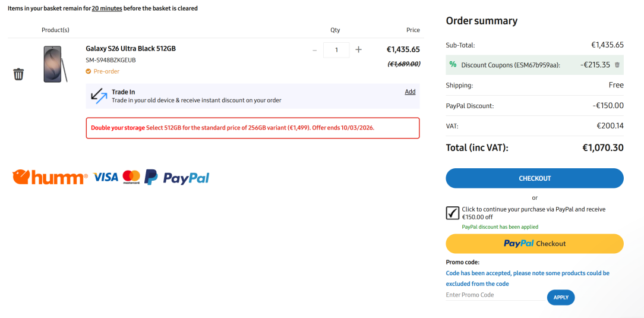Click the Mastercard logo
The width and height of the screenshot is (644, 318).
tap(131, 177)
